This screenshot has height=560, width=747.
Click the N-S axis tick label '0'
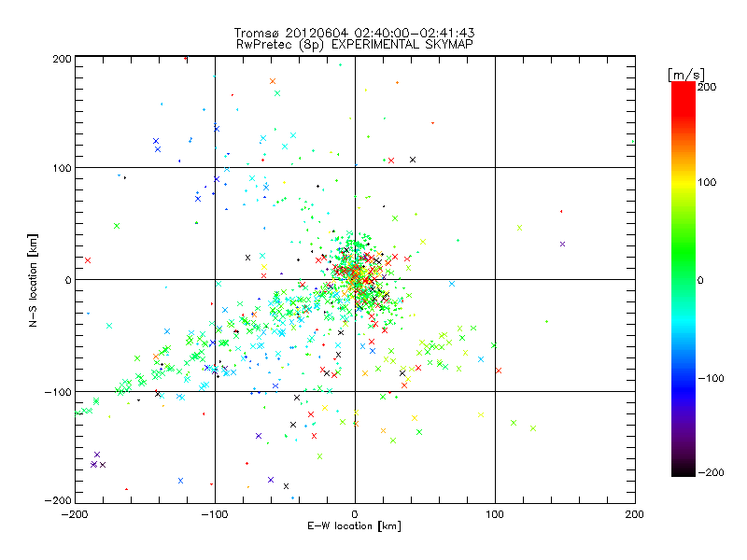[68, 280]
